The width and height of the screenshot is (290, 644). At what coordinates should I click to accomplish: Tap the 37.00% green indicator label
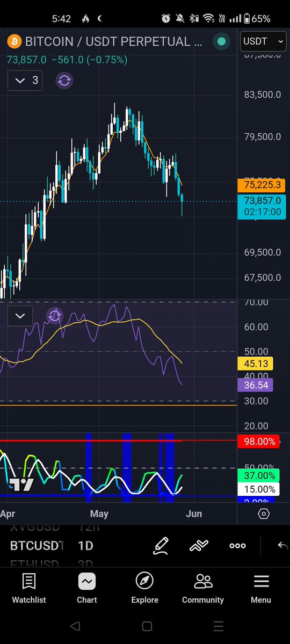(258, 475)
